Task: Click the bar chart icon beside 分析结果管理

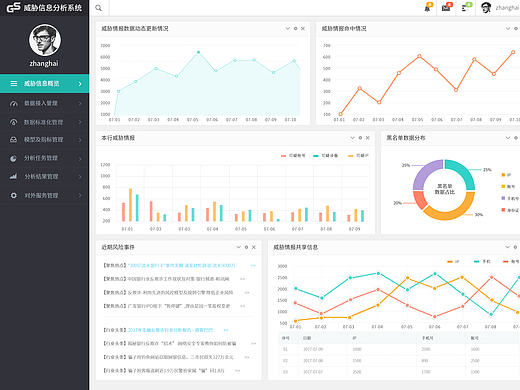Action: point(13,176)
